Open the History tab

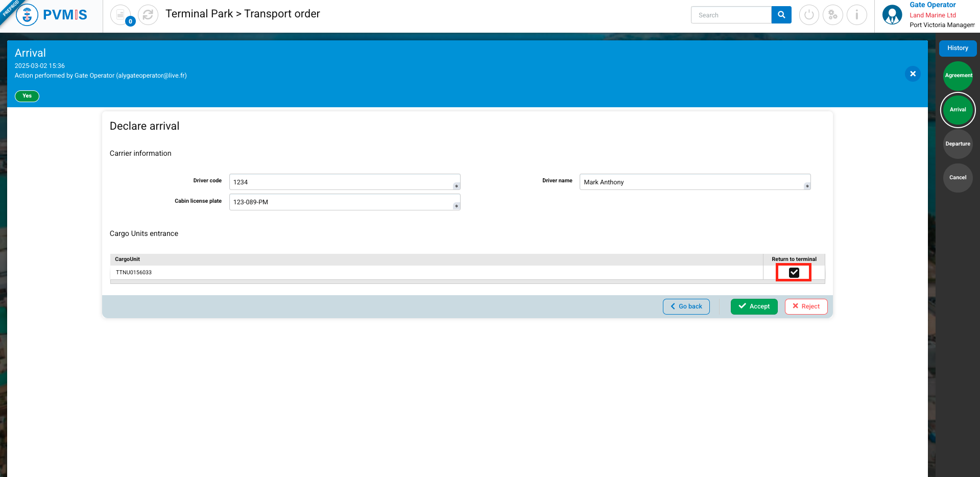click(958, 48)
